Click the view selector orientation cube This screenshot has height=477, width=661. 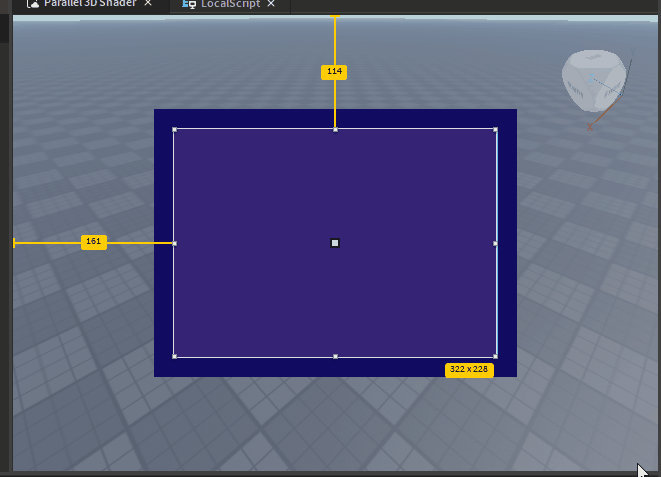coord(594,81)
